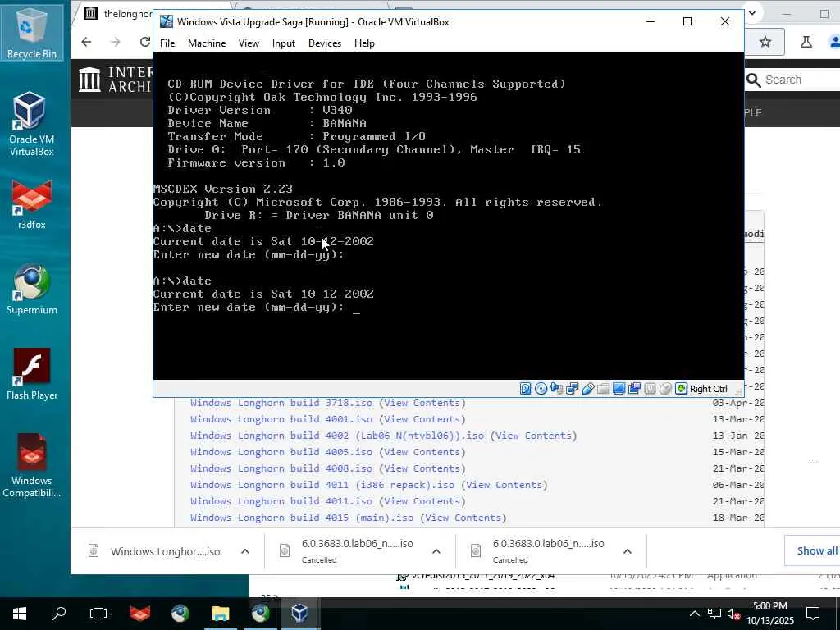The width and height of the screenshot is (840, 630).
Task: Click the CPU virtualization features indicator in VirtualBox
Action: [650, 389]
